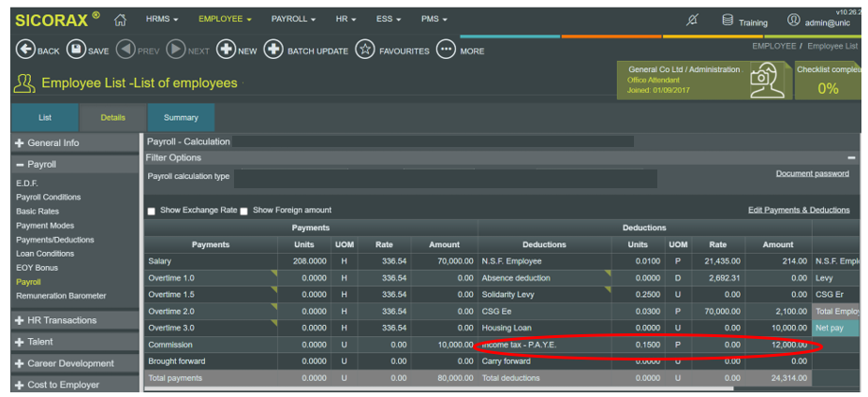Screen dimensions: 868x397
Task: Click the Favourites star icon
Action: 365,51
